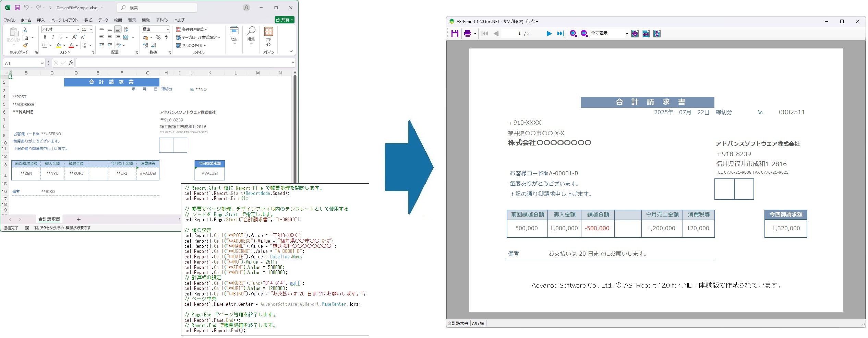The height and width of the screenshot is (338, 868).
Task: Fit the whole page in preview
Action: click(x=635, y=34)
